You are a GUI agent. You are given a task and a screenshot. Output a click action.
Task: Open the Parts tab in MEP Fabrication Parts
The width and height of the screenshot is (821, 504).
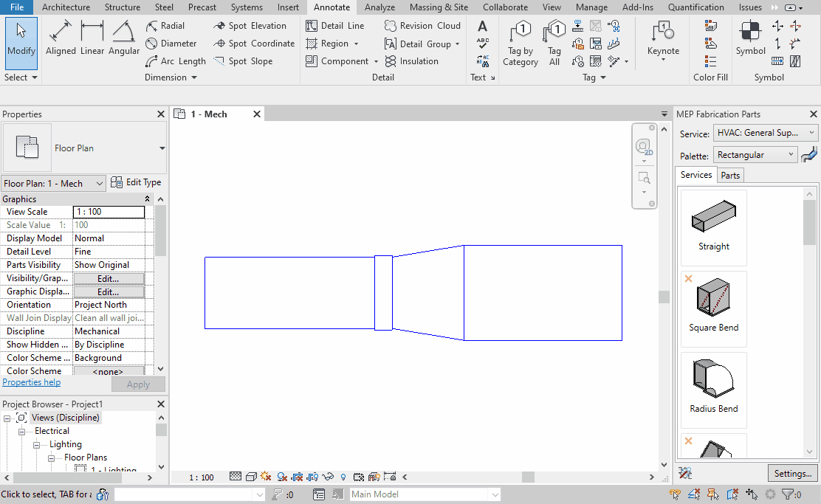[730, 175]
